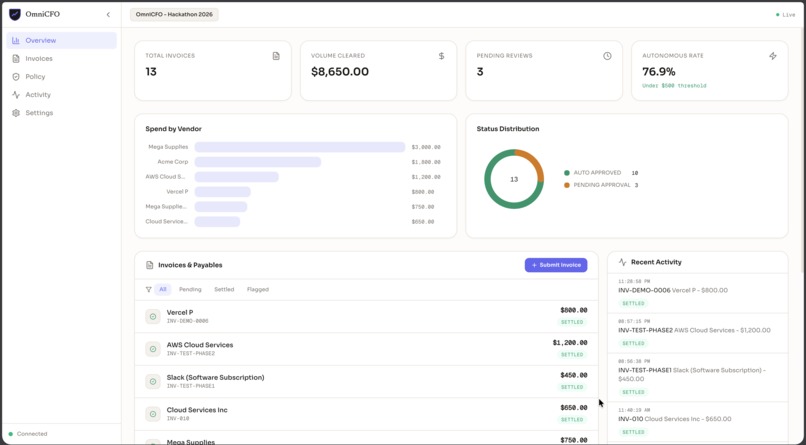Click the Connected status indicator
Screen dimensions: 806x445
tap(28, 434)
